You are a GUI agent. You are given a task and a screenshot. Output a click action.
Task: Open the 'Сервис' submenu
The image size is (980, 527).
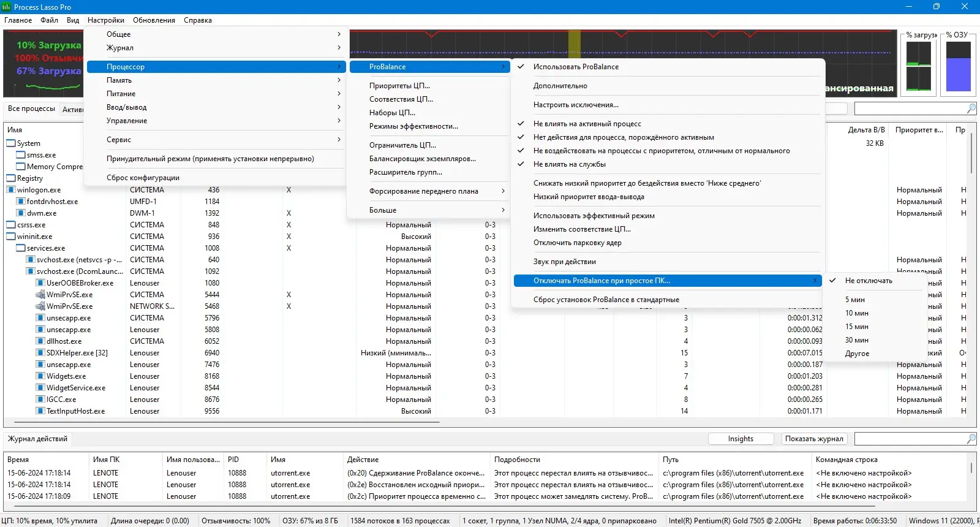216,140
